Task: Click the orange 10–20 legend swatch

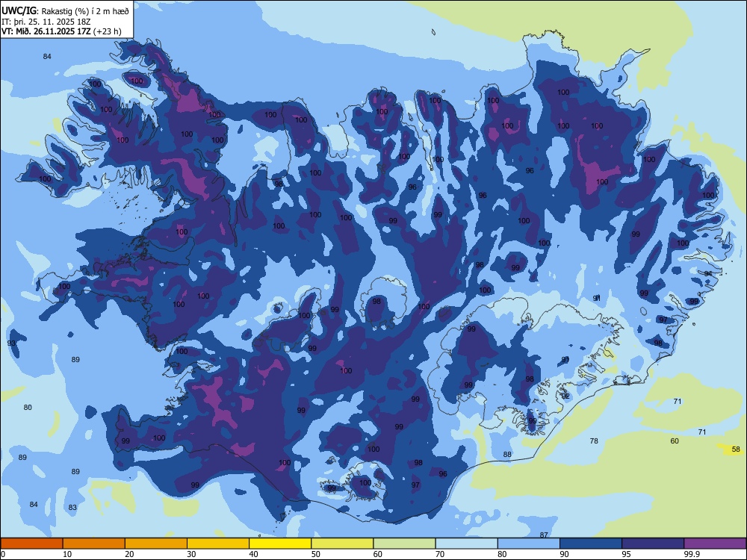Action: 94,544
